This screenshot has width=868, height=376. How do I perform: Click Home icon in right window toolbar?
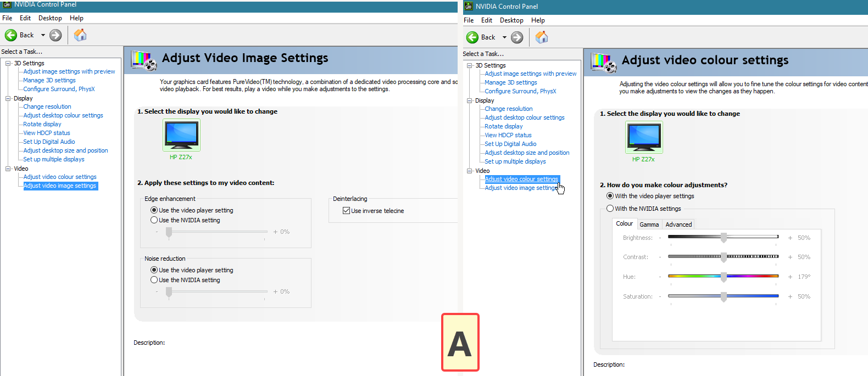point(542,37)
